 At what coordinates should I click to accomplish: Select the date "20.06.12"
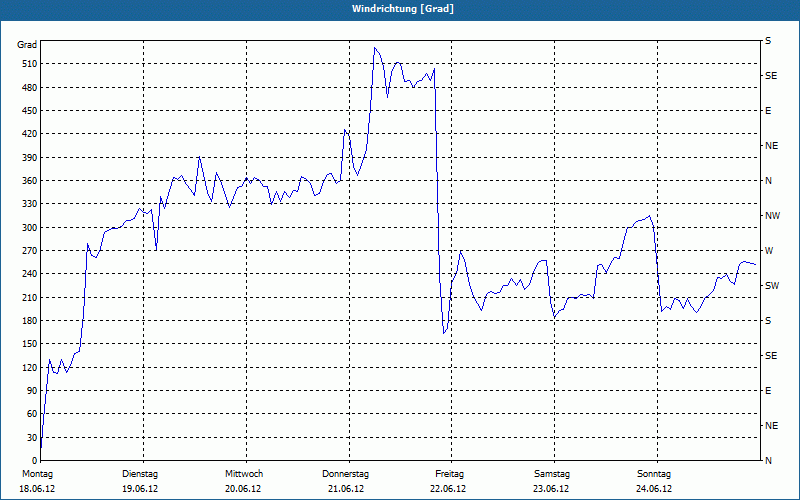point(243,489)
